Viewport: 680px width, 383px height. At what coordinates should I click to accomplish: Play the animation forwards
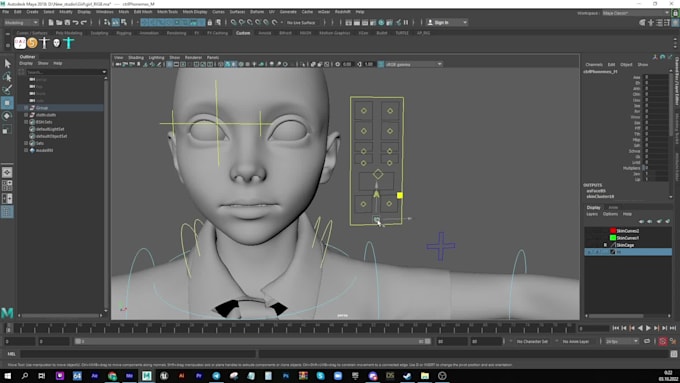648,328
